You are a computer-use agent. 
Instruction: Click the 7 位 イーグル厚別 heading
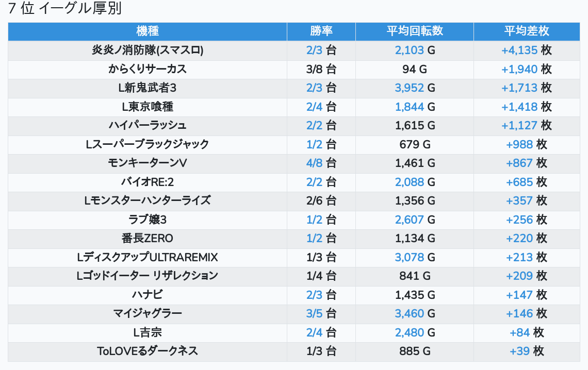pos(65,9)
